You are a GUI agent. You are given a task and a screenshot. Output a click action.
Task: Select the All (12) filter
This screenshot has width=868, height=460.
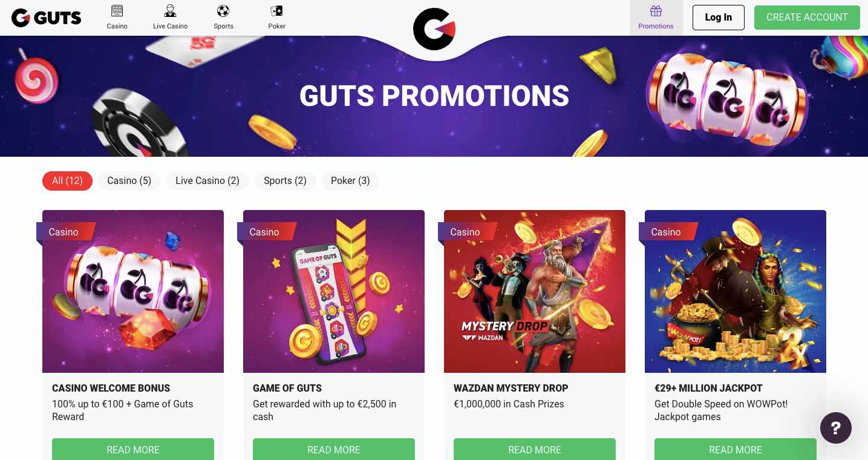click(x=67, y=180)
